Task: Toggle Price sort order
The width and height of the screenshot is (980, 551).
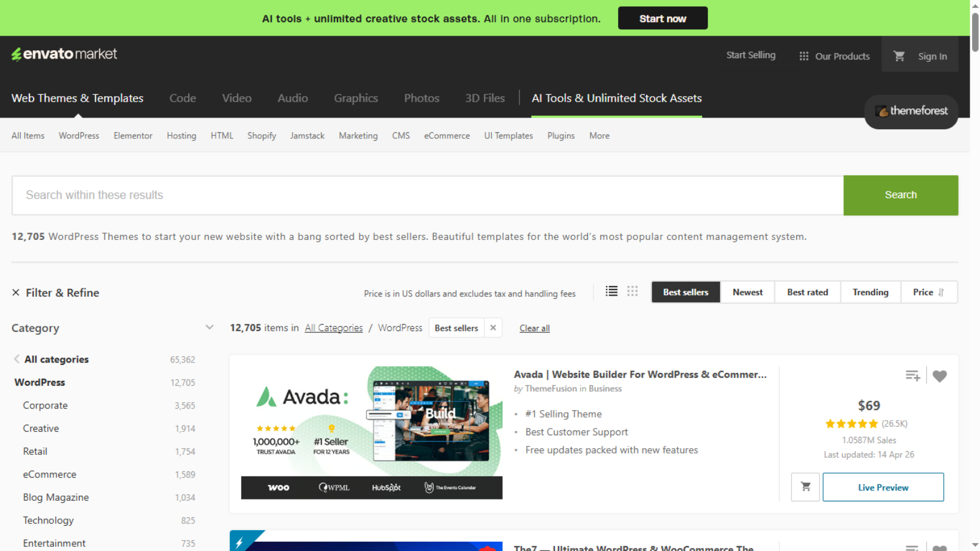Action: point(929,293)
